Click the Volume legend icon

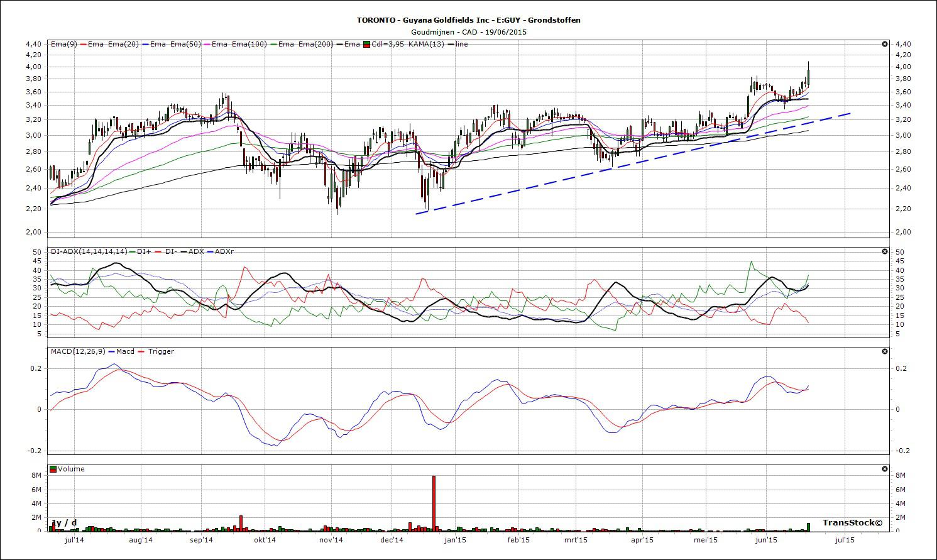point(53,469)
